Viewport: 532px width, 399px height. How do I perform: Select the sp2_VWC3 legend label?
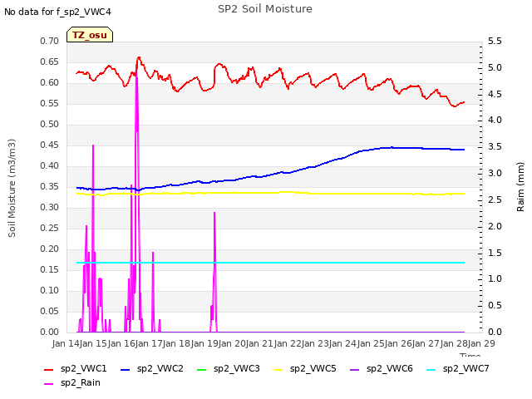237,369
